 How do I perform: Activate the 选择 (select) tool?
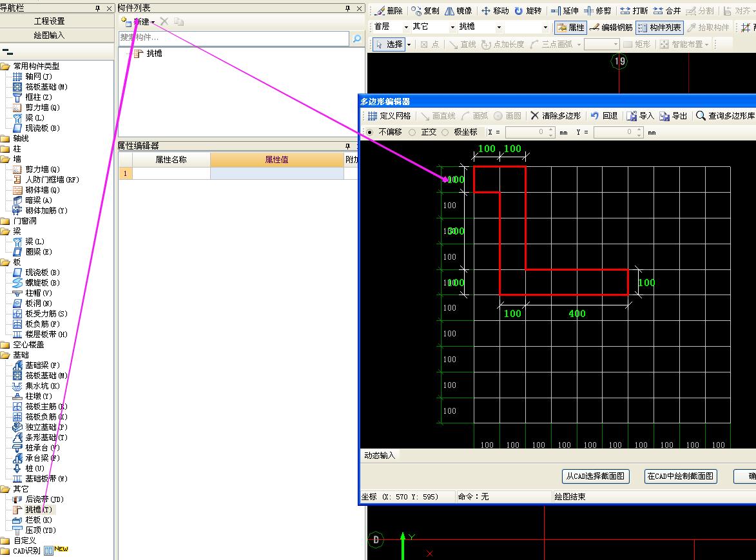[x=389, y=44]
